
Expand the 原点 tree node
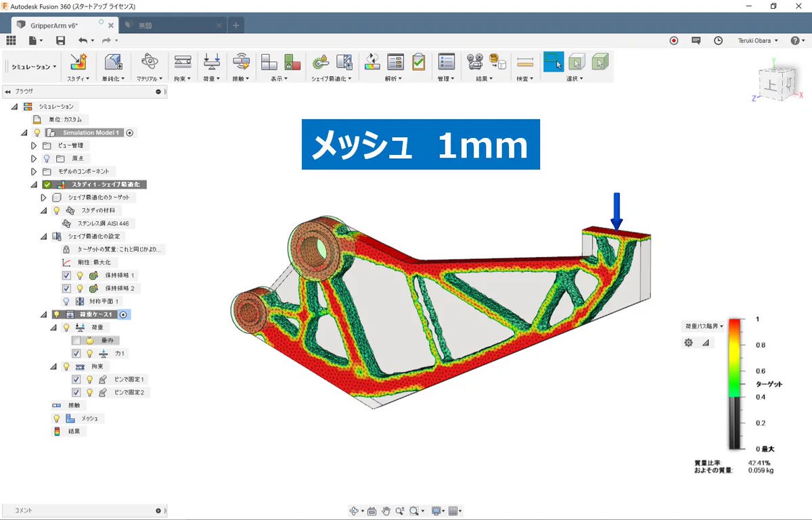point(34,158)
